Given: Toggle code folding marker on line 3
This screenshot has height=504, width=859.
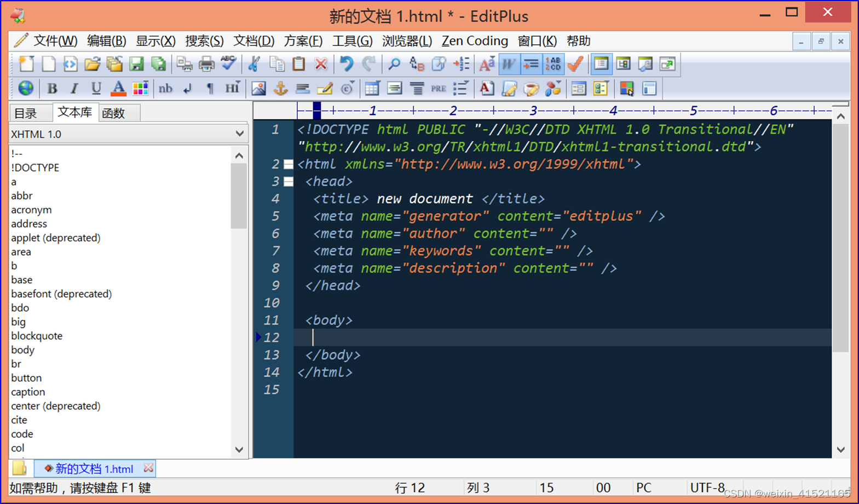Looking at the screenshot, I should [x=289, y=182].
